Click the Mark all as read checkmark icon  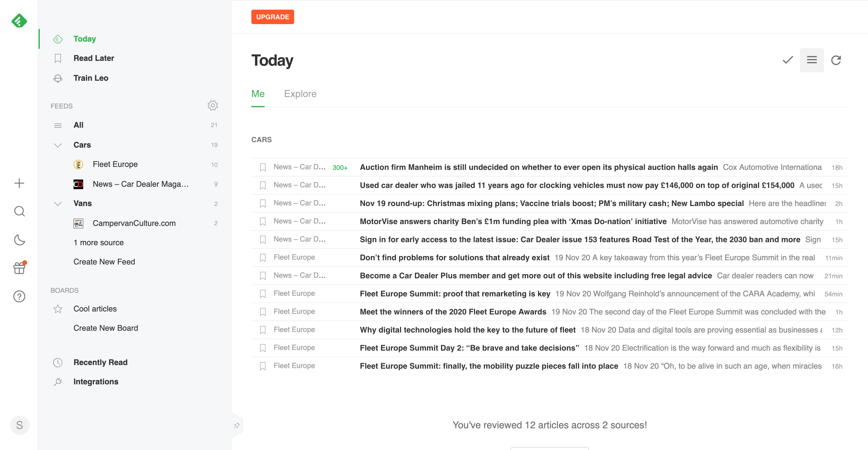point(787,60)
